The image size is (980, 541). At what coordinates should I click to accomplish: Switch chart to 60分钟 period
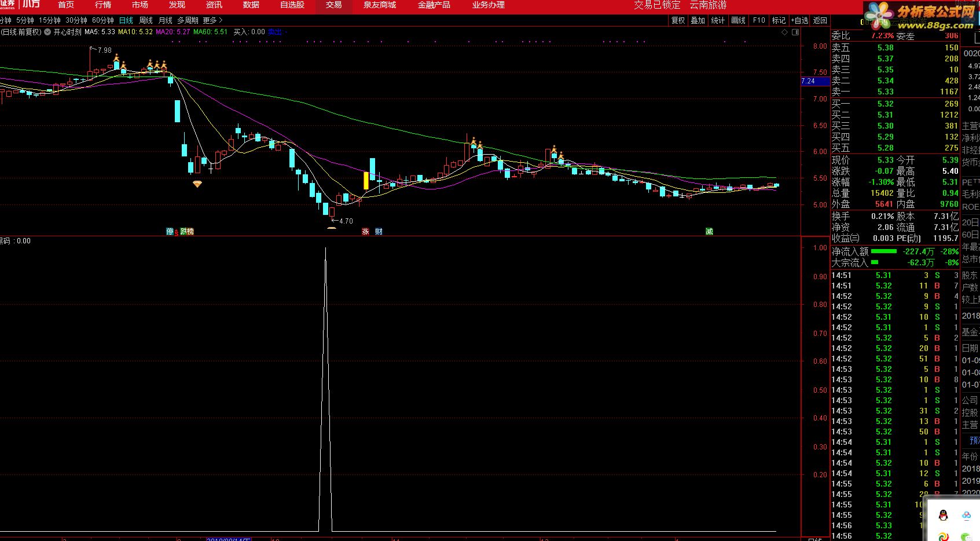103,20
